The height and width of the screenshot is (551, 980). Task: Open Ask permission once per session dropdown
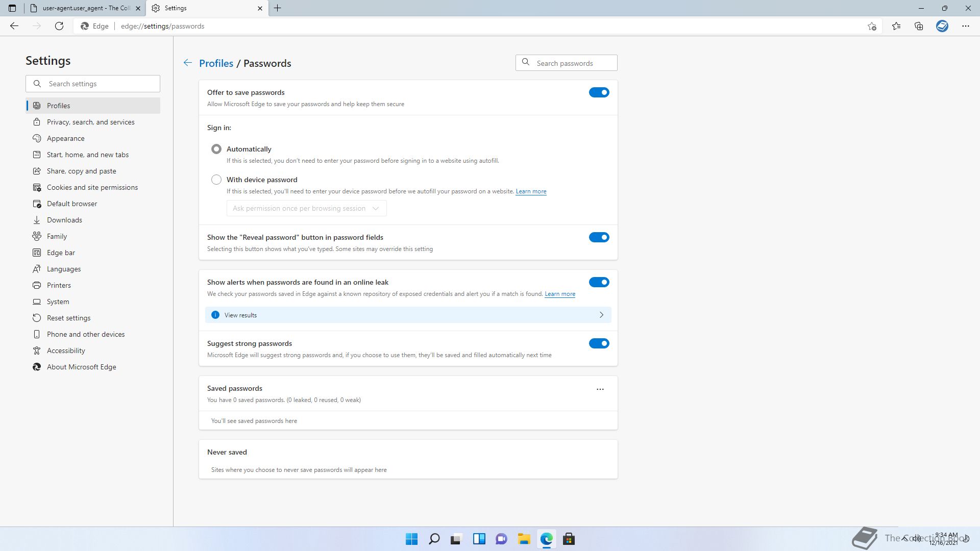tap(306, 208)
